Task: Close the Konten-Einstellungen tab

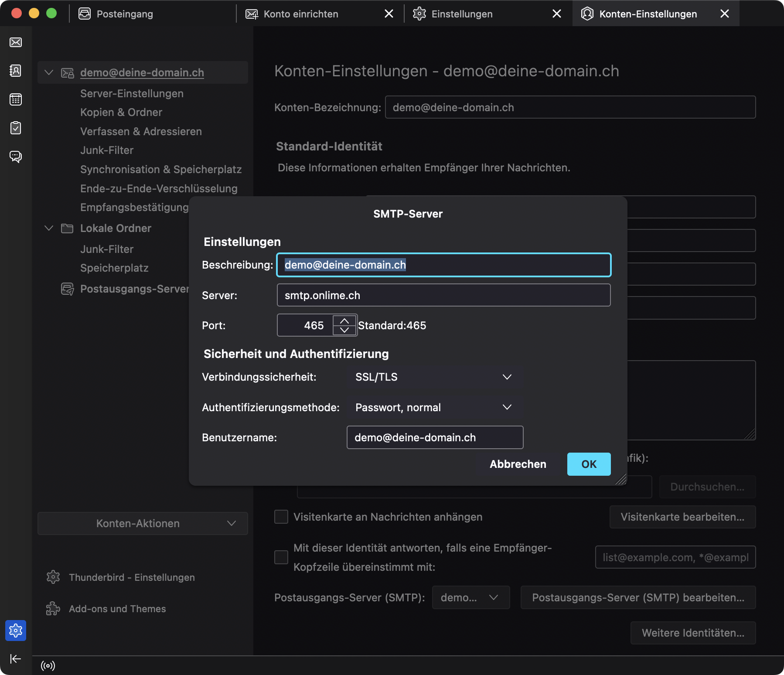Action: [724, 14]
